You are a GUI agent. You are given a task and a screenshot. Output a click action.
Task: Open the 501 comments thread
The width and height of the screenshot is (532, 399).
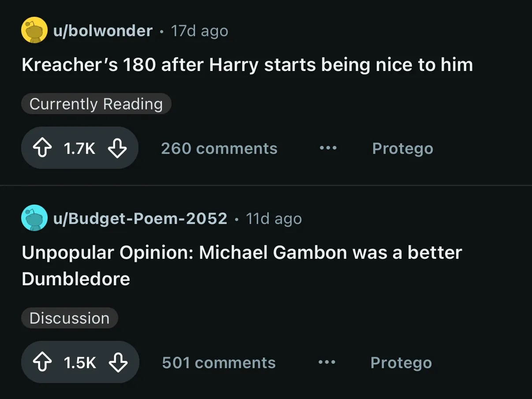click(219, 363)
